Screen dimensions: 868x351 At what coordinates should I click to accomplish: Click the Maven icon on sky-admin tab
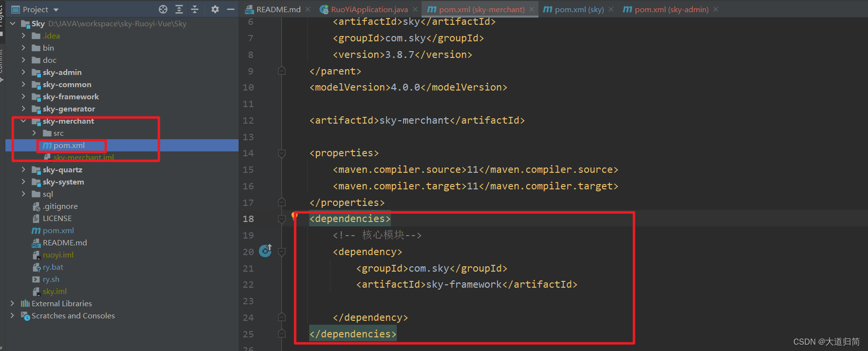click(x=628, y=9)
